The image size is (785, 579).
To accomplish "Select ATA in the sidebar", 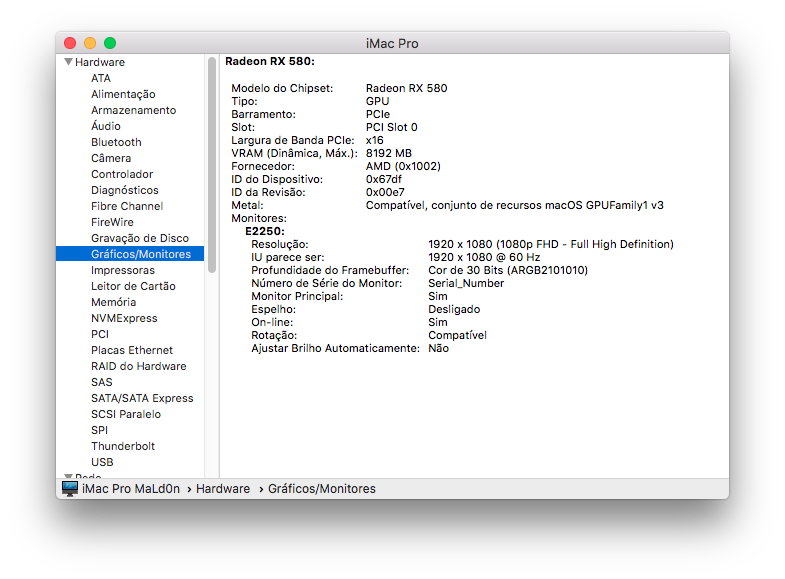I will (101, 78).
